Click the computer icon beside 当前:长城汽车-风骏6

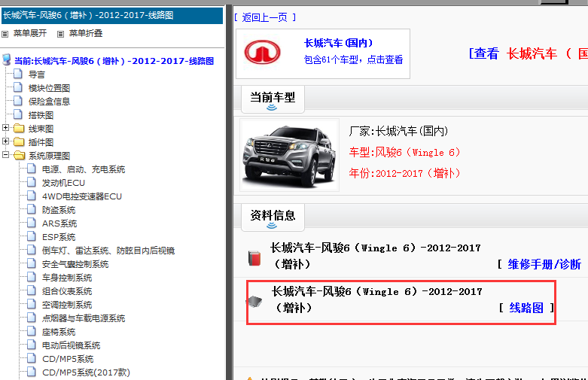[x=6, y=59]
